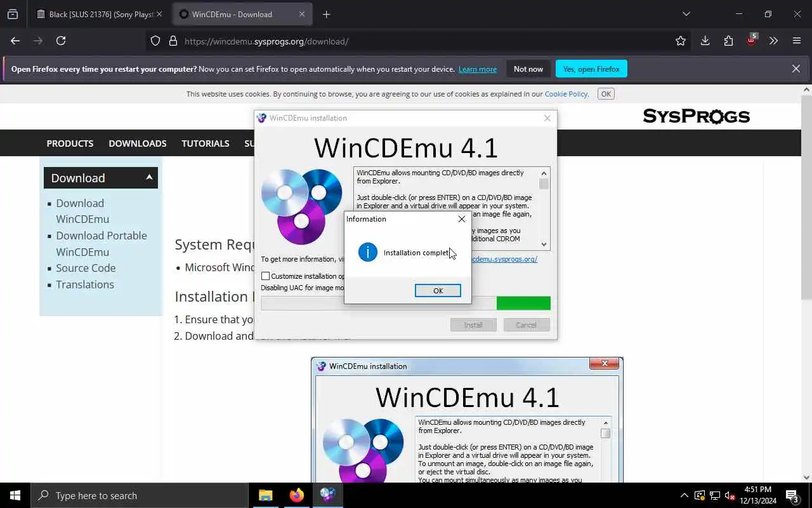Click the installer screenshot image on page
The image size is (812, 508).
(467, 420)
